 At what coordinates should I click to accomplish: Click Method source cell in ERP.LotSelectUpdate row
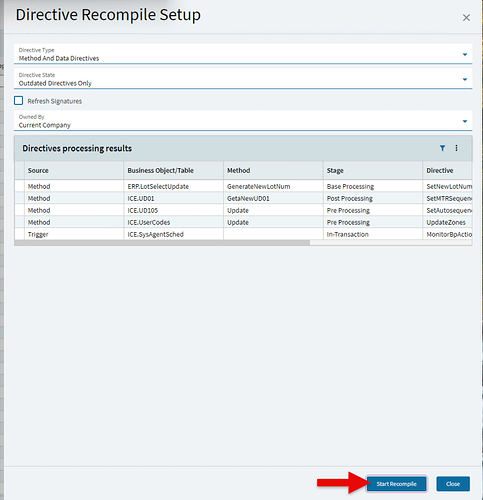(74, 186)
